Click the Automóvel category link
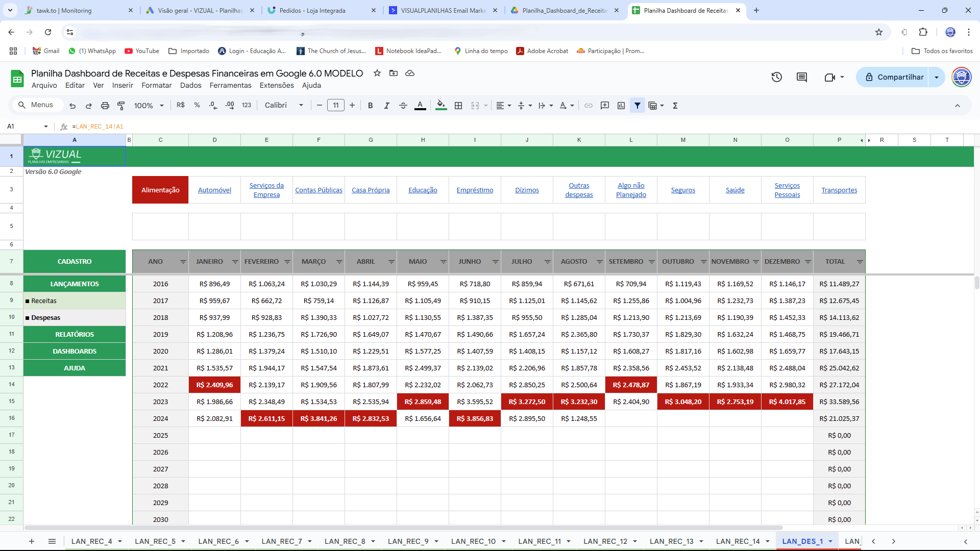 (214, 190)
